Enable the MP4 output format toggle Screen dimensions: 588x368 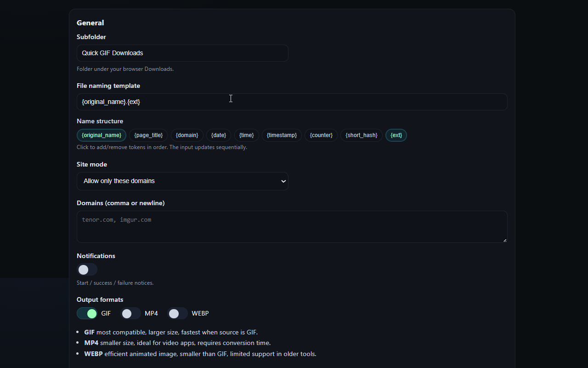tap(130, 313)
